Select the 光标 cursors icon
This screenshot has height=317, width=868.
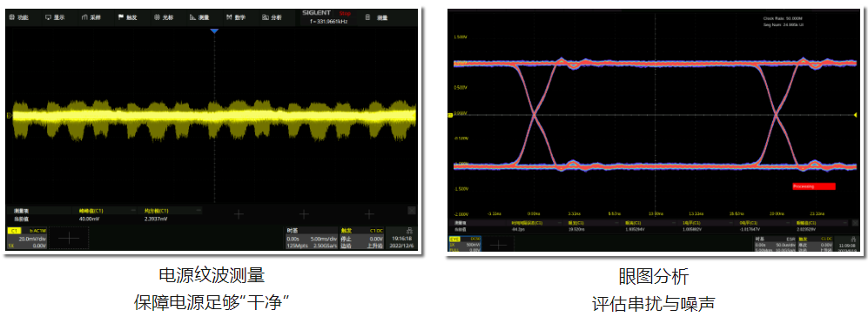point(164,17)
